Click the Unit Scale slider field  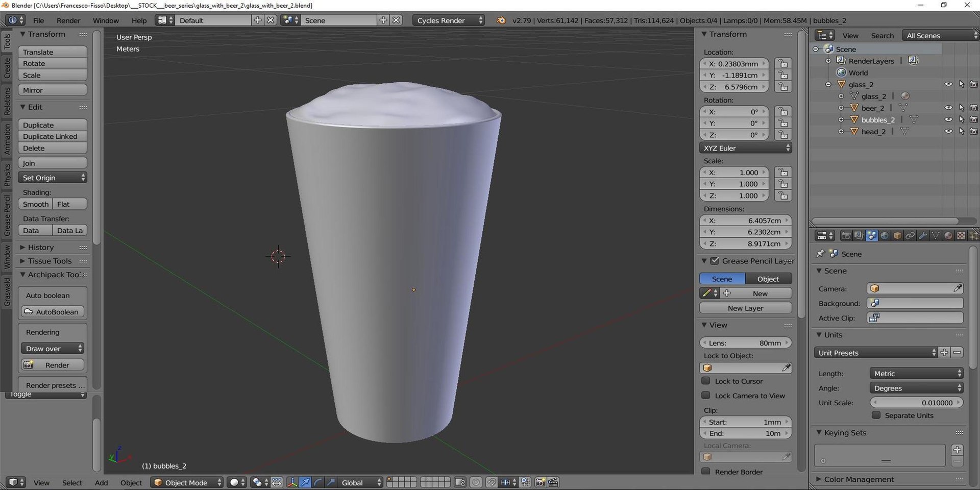coord(917,403)
